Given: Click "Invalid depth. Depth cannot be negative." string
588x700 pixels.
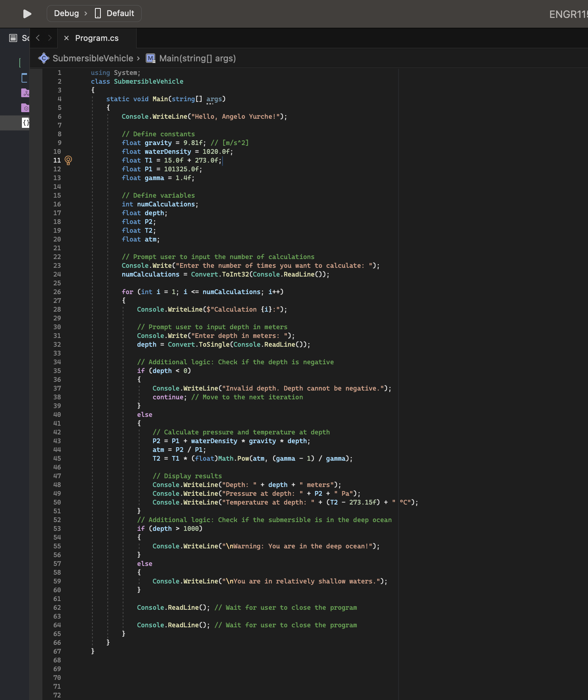Looking at the screenshot, I should point(303,388).
